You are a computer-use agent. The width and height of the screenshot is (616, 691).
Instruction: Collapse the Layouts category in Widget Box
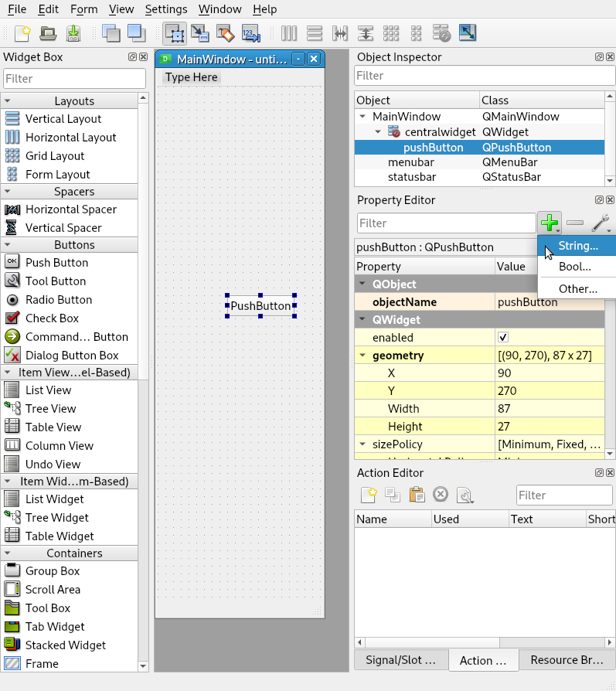pos(7,101)
